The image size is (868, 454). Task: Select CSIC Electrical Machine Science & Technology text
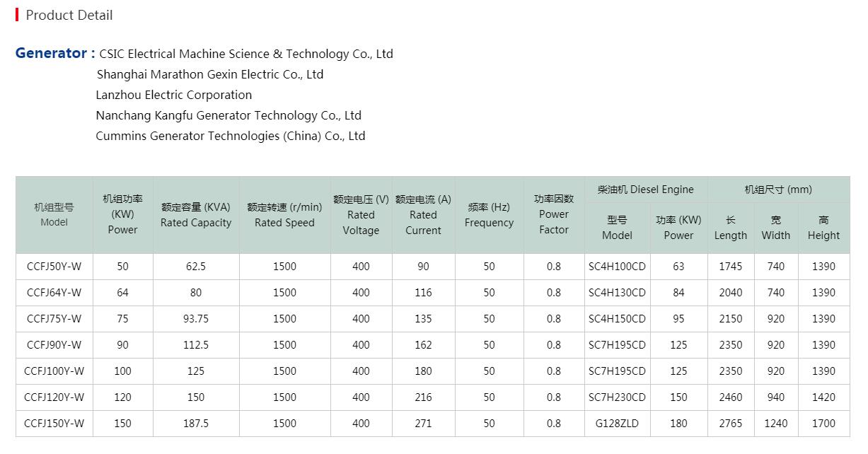tap(245, 54)
